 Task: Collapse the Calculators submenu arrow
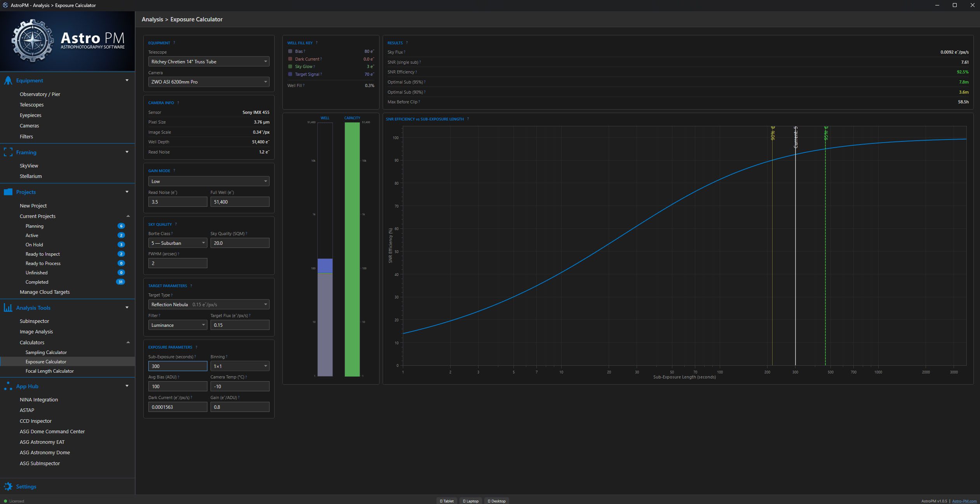point(128,342)
